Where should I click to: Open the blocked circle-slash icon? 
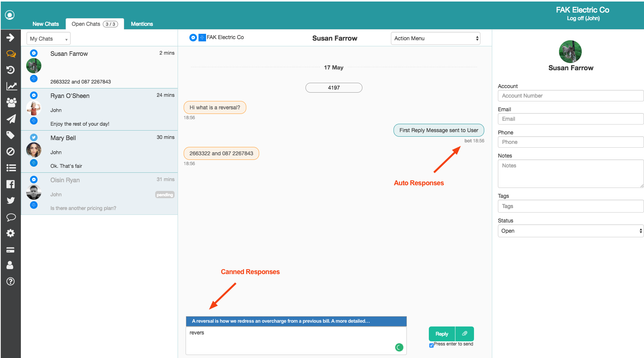11,151
